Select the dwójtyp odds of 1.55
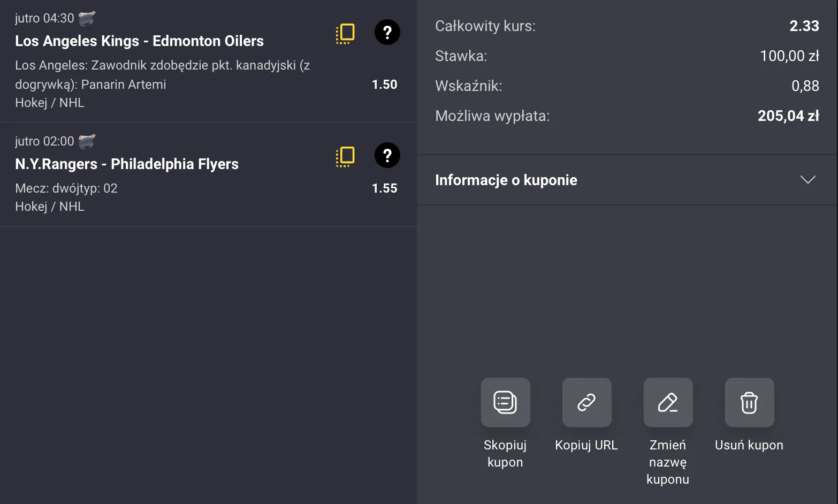 coord(385,188)
